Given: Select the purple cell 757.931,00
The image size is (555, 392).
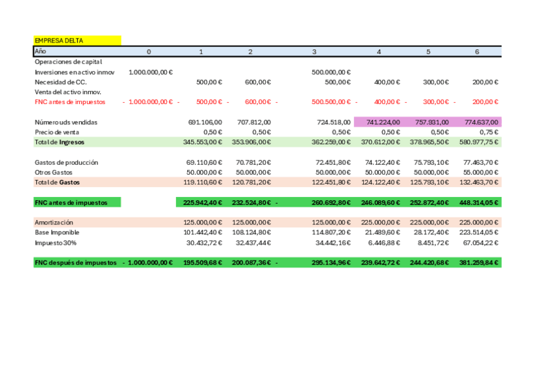Looking at the screenshot, I should tap(427, 122).
